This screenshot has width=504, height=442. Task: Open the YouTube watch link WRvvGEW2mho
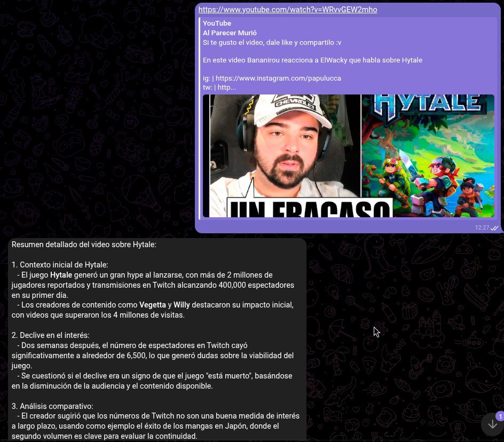288,10
